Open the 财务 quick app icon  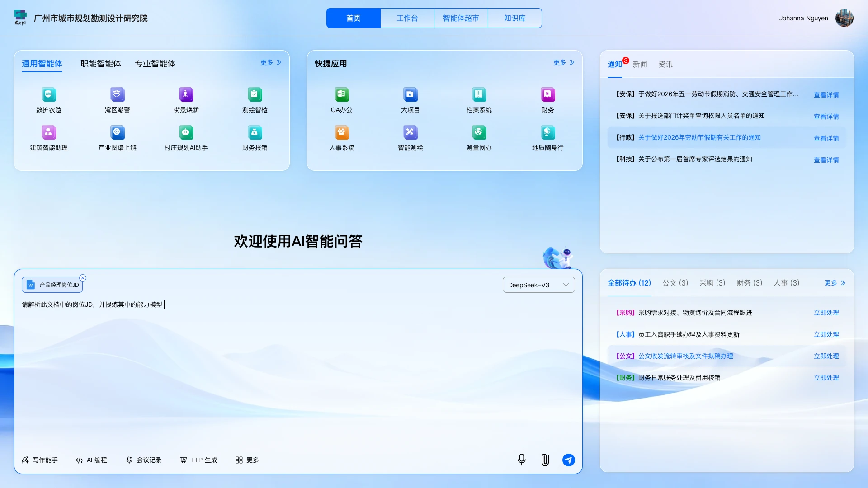coord(548,94)
